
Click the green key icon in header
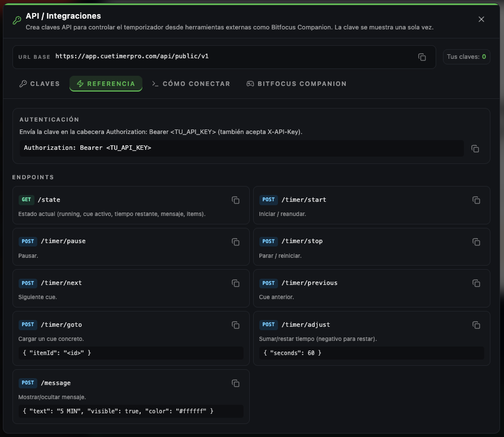click(17, 20)
